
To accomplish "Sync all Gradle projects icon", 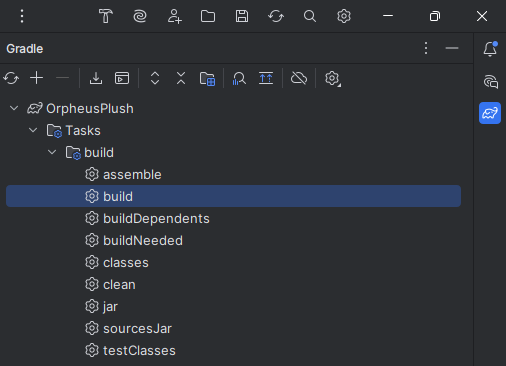I will coord(11,79).
